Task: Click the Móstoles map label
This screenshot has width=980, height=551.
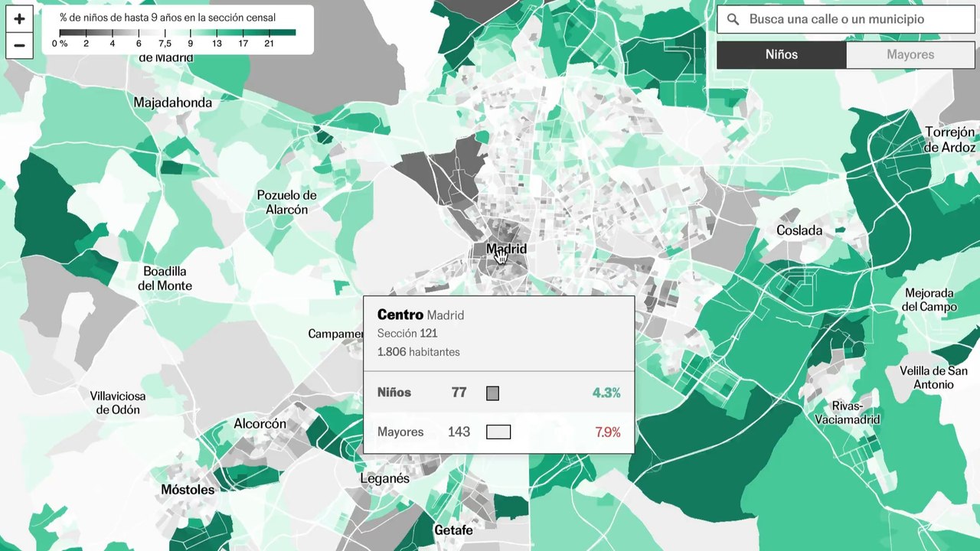Action: [188, 490]
